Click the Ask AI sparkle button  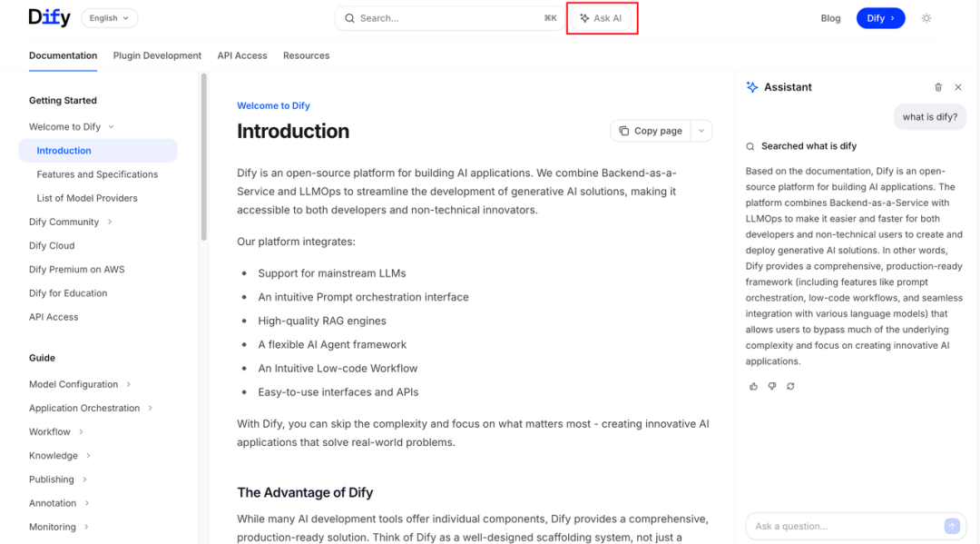[x=602, y=18]
